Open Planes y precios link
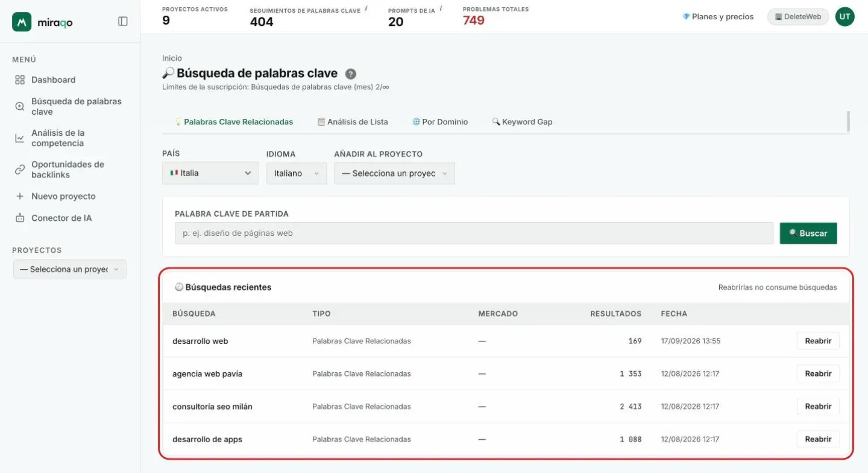Screen dimensions: 868x473 coord(718,17)
